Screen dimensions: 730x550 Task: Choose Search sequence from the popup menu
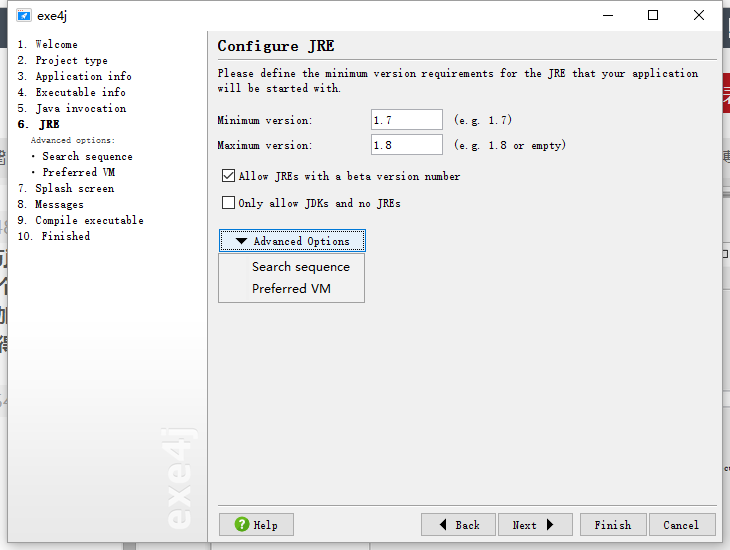(301, 267)
